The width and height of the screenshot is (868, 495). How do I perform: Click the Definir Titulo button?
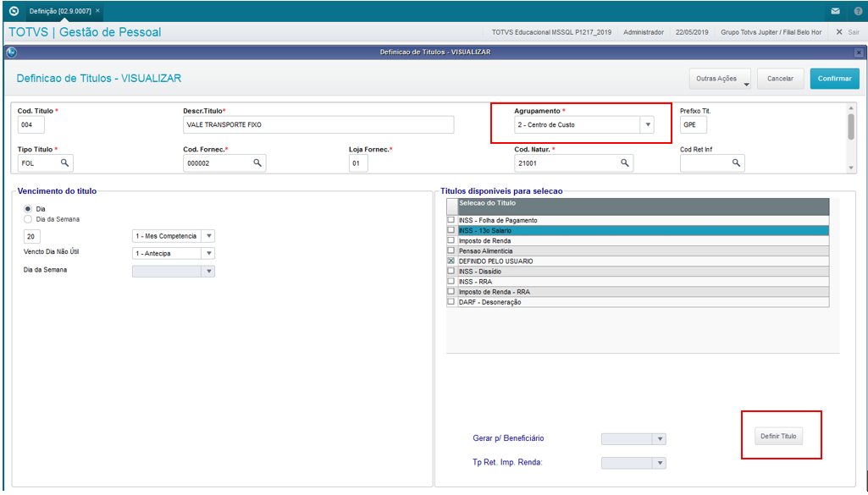(x=778, y=437)
